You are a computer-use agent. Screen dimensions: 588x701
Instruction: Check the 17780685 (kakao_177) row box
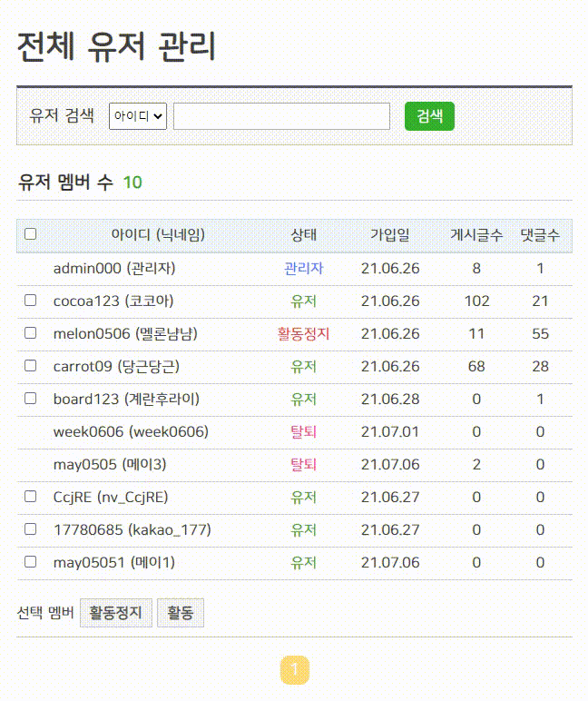pos(30,528)
